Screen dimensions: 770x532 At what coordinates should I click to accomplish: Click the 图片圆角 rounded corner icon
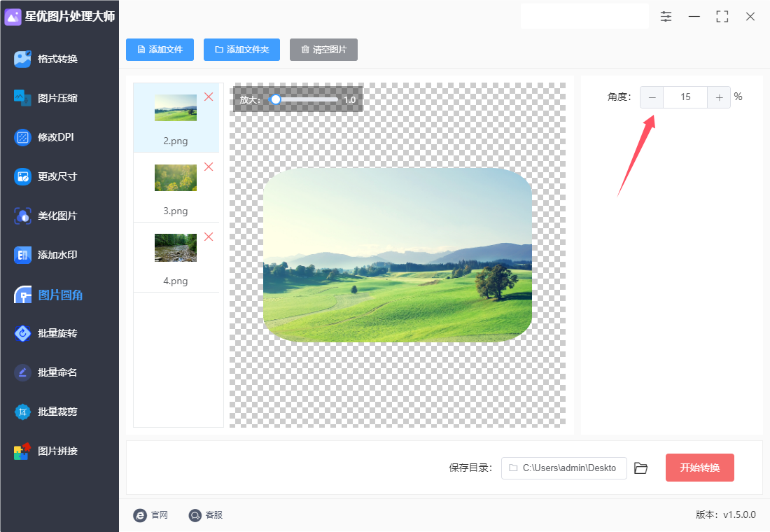pyautogui.click(x=22, y=295)
